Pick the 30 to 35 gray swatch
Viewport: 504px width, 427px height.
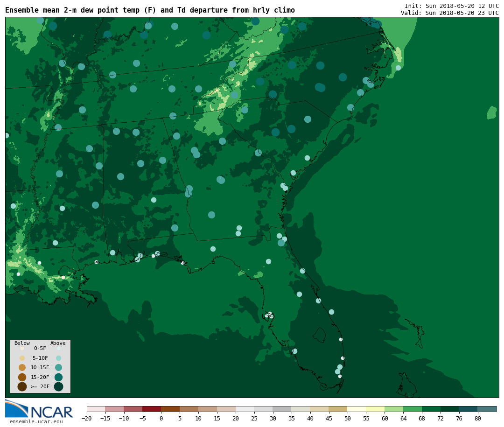click(282, 409)
